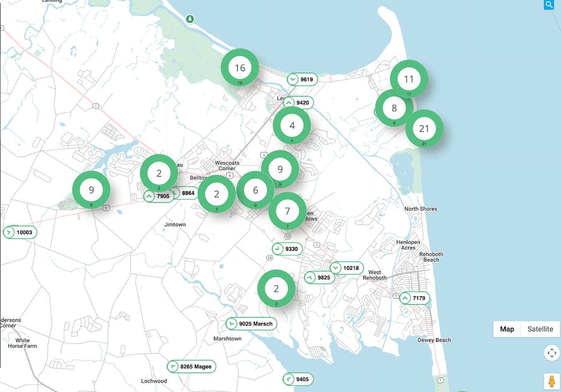
Task: Open the 9025 Marsch listing marker
Action: tap(251, 324)
